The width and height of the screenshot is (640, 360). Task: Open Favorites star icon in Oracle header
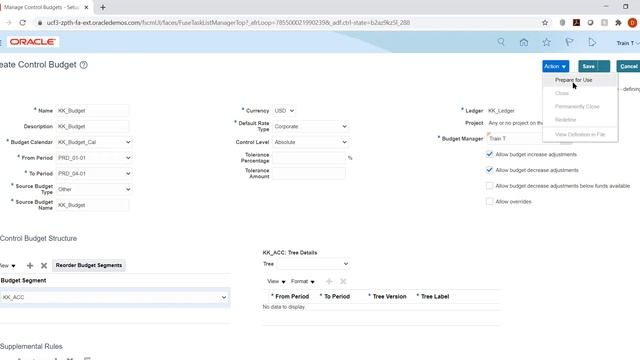(547, 42)
